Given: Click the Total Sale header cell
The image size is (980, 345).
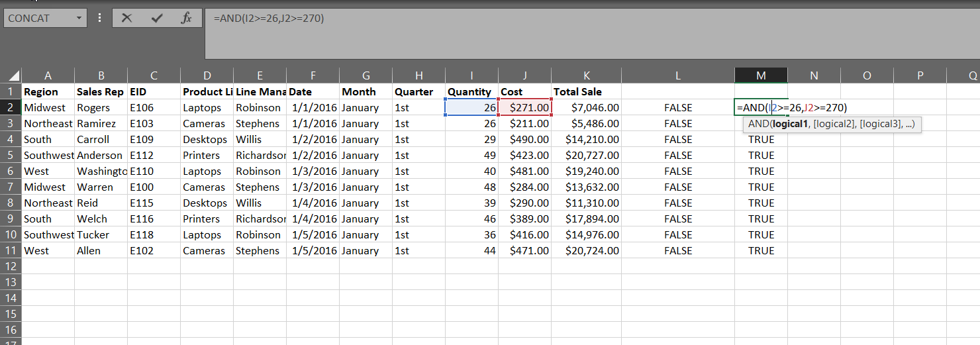Looking at the screenshot, I should [586, 92].
